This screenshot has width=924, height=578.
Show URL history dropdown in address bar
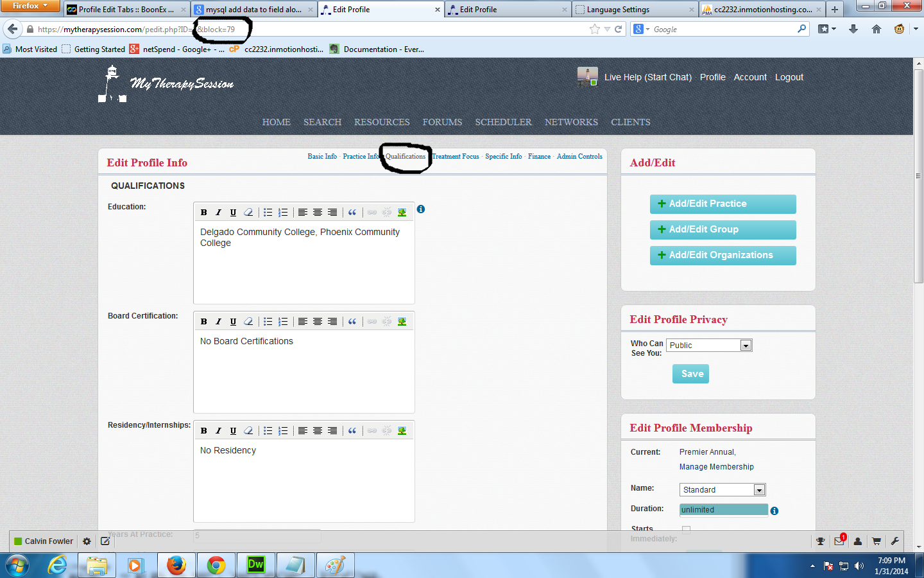(607, 29)
